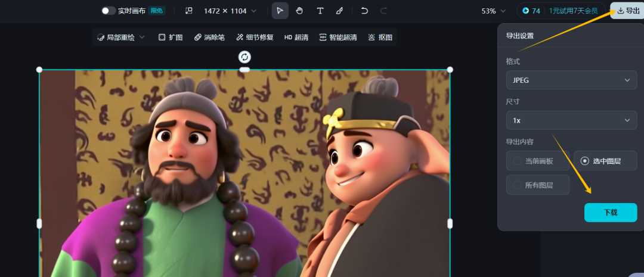Click the rotate handle above image
Screen dimensions: 644x277
(244, 57)
